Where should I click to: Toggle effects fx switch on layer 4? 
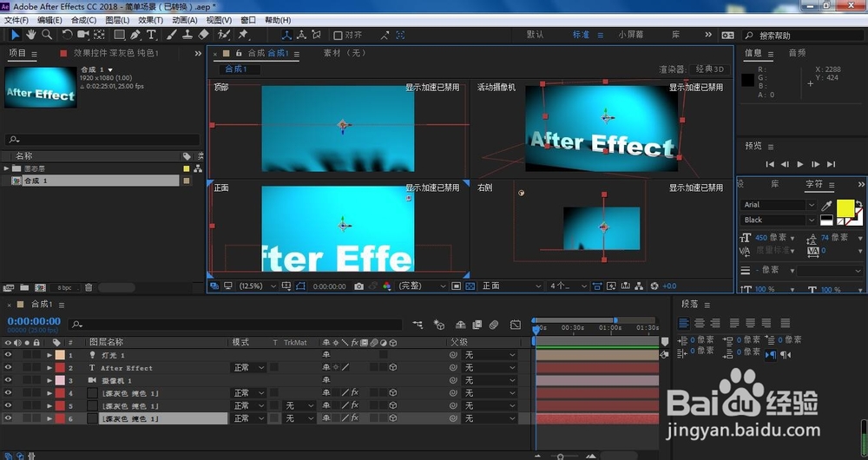pyautogui.click(x=355, y=393)
